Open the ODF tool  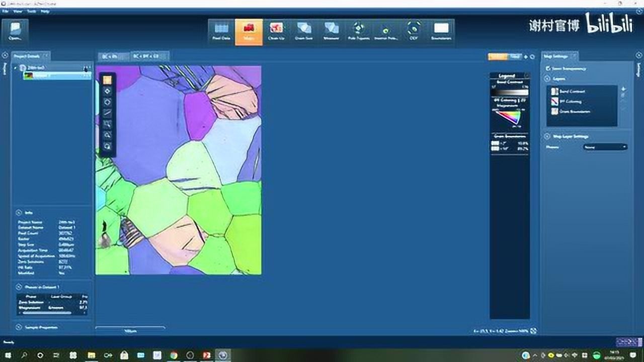point(414,32)
